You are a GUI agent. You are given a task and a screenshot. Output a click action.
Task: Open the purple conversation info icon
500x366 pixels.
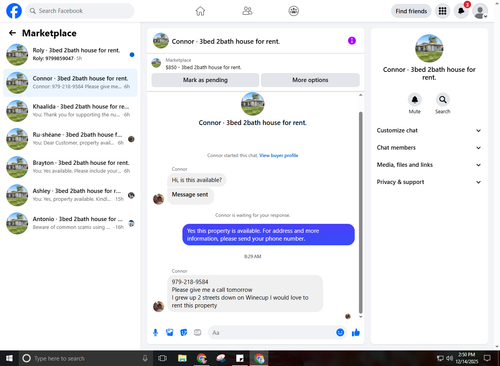click(x=352, y=41)
